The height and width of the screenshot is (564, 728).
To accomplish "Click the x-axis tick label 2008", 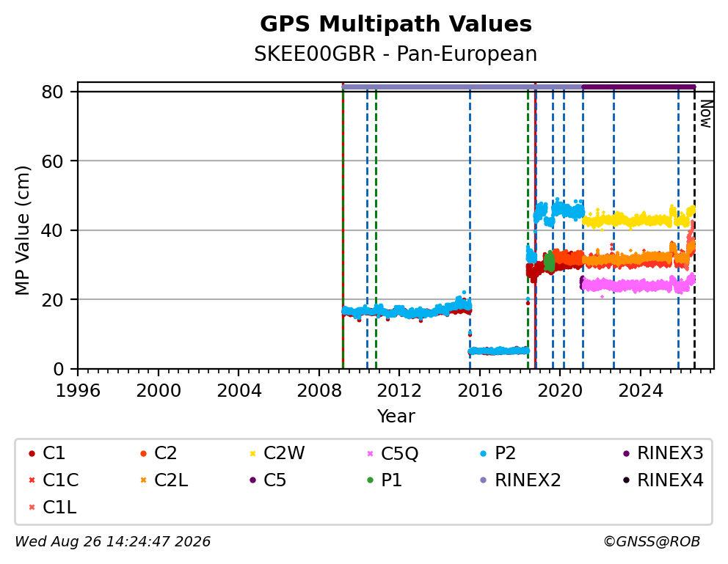I will [x=319, y=390].
